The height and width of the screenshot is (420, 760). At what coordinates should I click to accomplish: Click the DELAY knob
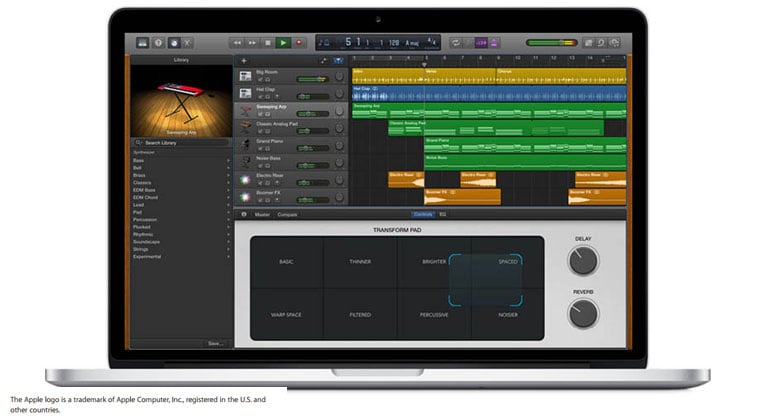pyautogui.click(x=582, y=261)
